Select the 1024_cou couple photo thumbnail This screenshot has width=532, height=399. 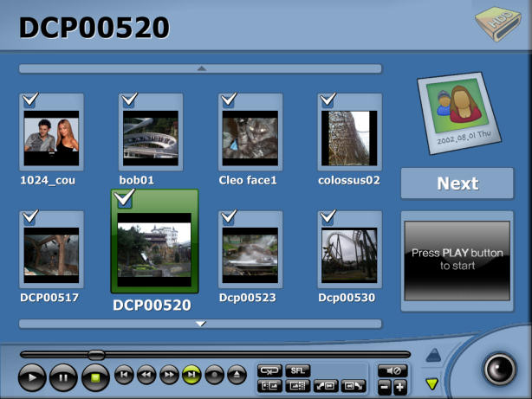[52, 138]
